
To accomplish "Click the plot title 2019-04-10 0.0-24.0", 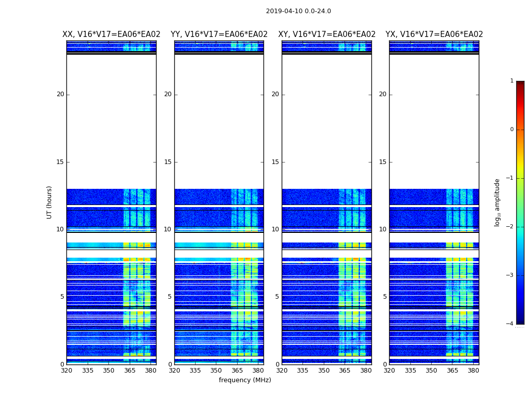I will pyautogui.click(x=298, y=11).
